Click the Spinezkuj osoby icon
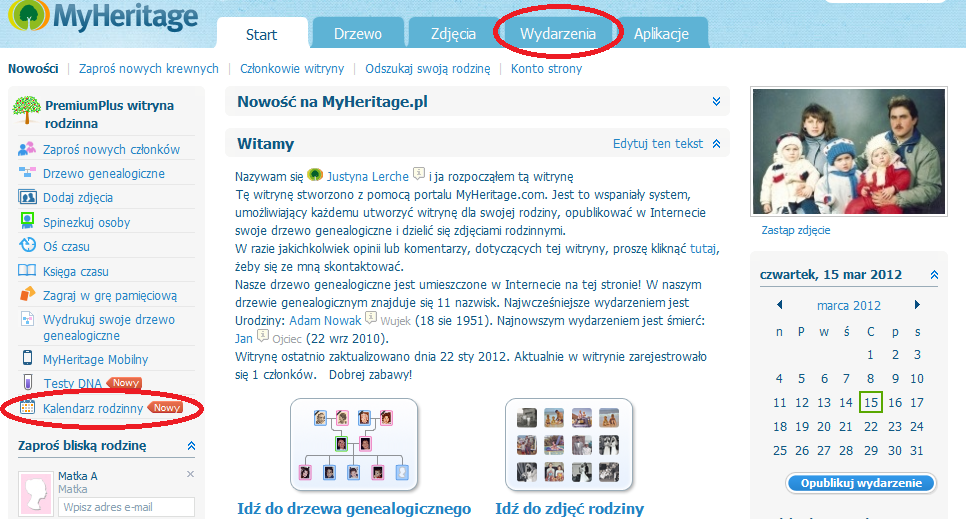Image resolution: width=966 pixels, height=519 pixels. [27, 221]
